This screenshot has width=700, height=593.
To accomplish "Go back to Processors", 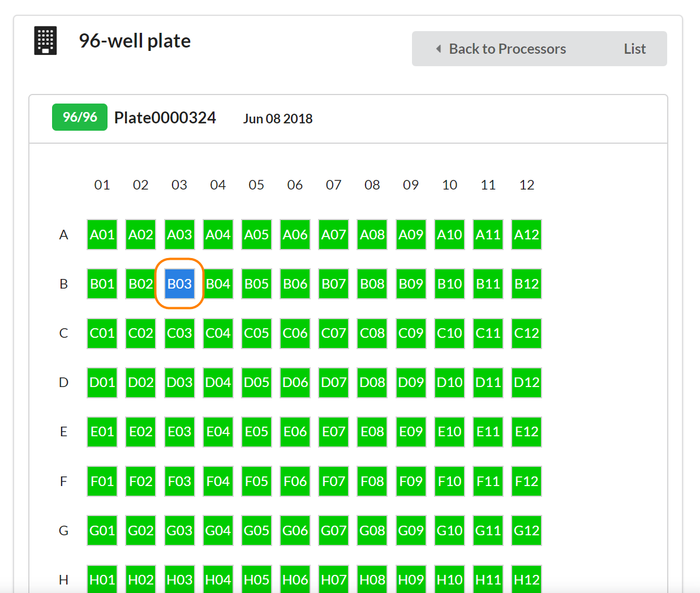I will tap(507, 49).
